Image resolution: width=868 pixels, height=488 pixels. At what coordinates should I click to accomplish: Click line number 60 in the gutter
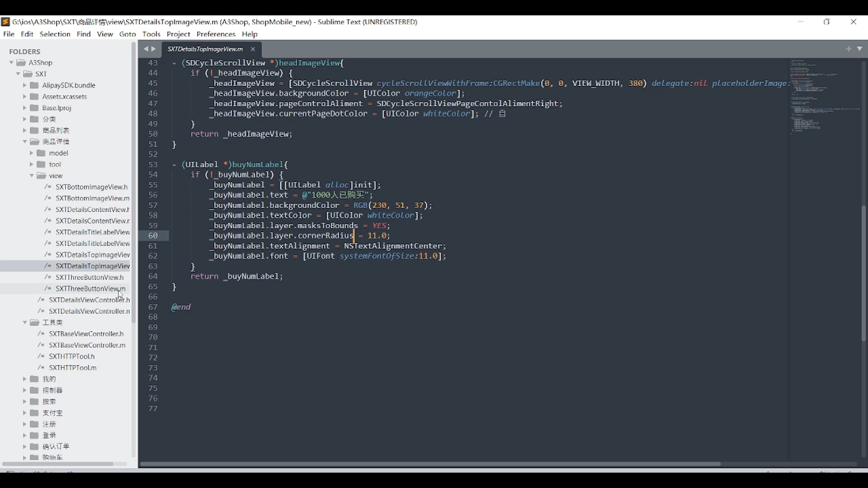pyautogui.click(x=153, y=235)
